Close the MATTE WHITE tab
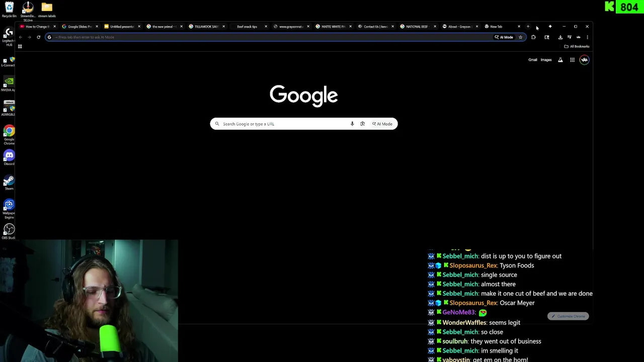 click(350, 27)
